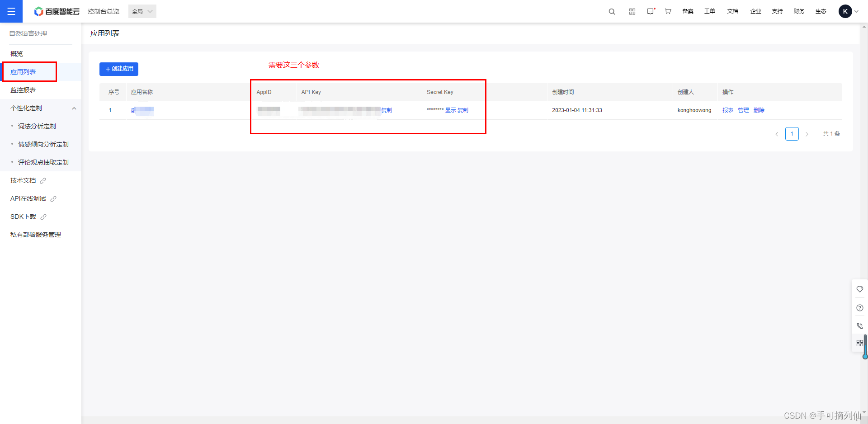Click the 应用名称 column header
Image resolution: width=868 pixels, height=424 pixels.
click(x=142, y=92)
